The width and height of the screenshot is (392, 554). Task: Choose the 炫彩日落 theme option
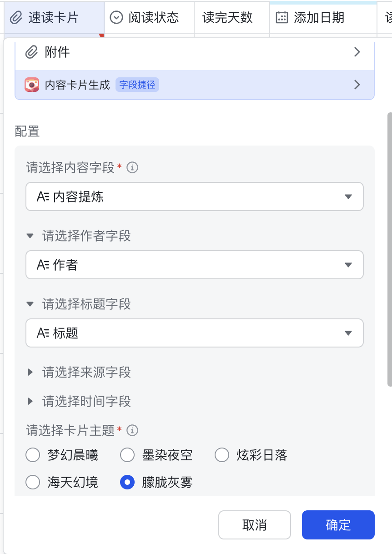(x=222, y=455)
